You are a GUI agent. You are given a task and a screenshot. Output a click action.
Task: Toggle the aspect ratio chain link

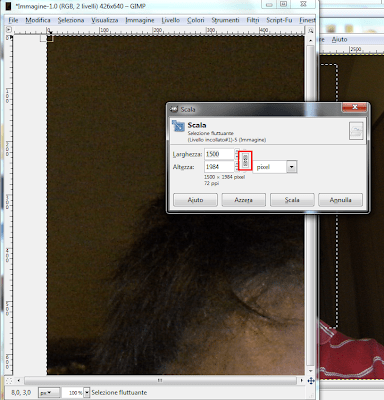pos(245,161)
